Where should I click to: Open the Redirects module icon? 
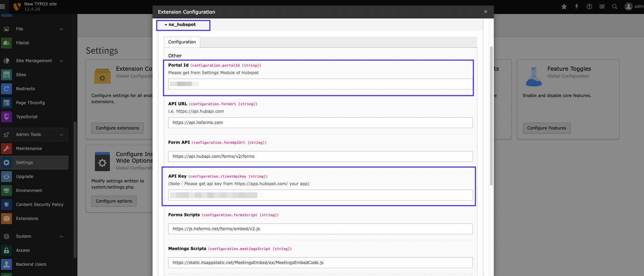coord(6,89)
